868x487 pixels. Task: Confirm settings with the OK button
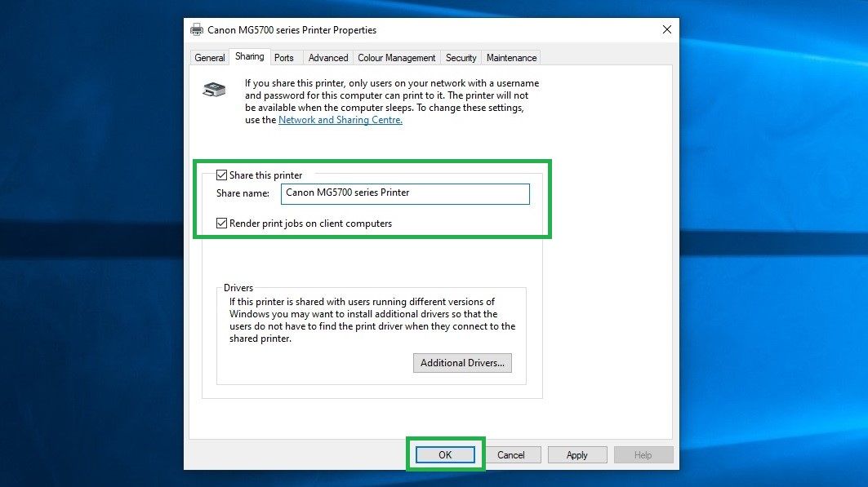445,454
